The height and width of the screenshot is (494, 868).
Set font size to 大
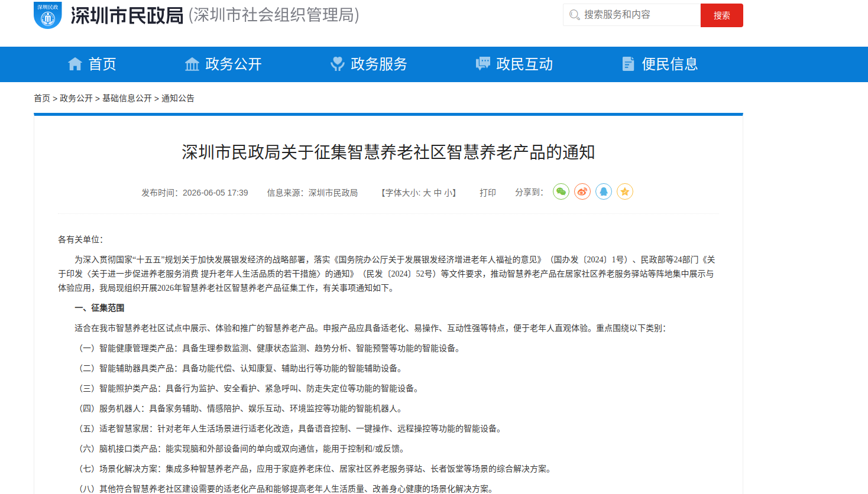pyautogui.click(x=427, y=193)
